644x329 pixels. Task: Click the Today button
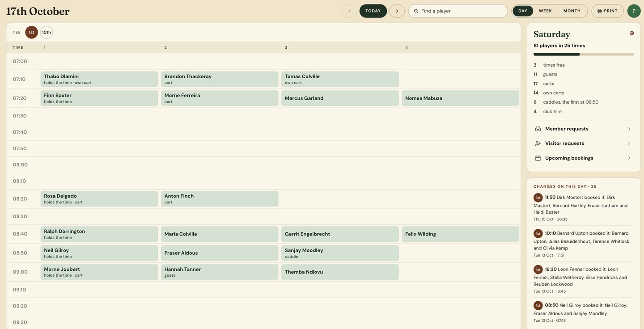pos(373,11)
